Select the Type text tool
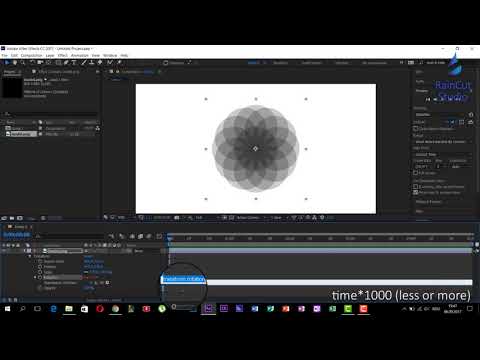This screenshot has height=360, width=480. 74,63
